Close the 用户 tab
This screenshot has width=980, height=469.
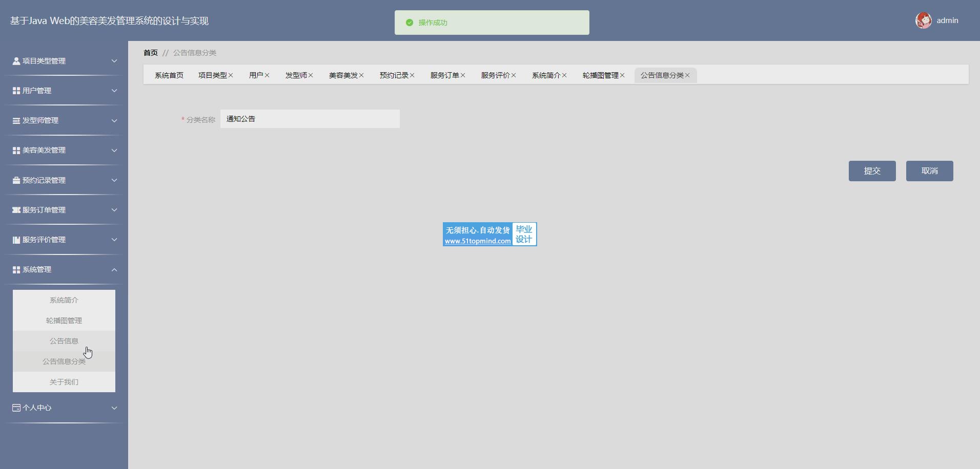267,75
